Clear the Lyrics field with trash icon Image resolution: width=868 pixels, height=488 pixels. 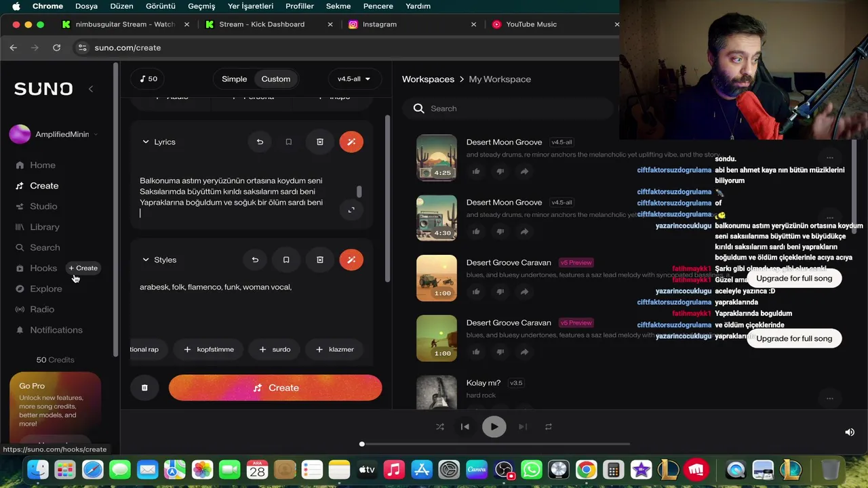point(320,142)
